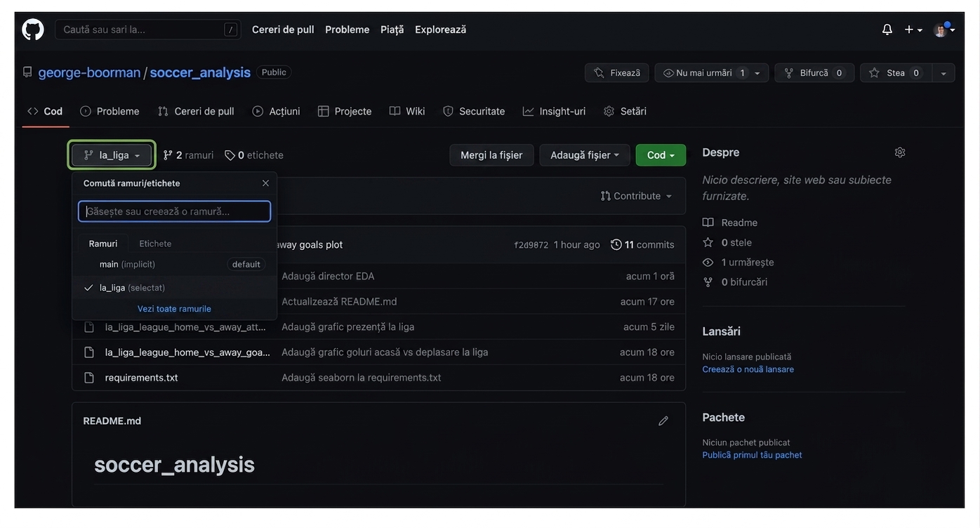Switch to the Cereri de pull repository tab
Screen dimensions: 980x528
click(x=196, y=111)
